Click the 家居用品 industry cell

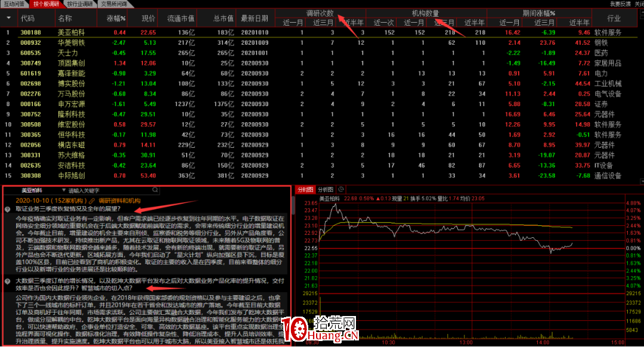coord(608,63)
